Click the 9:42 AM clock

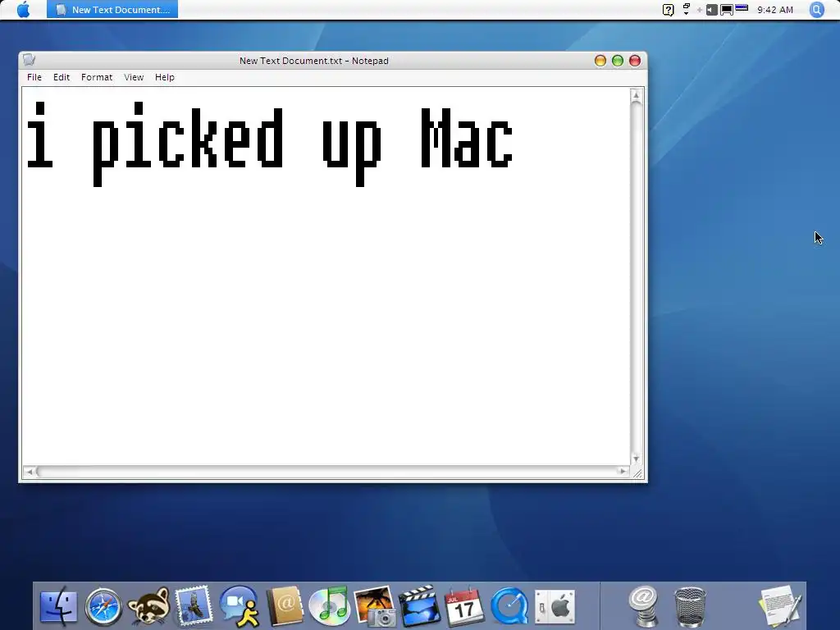click(x=775, y=10)
